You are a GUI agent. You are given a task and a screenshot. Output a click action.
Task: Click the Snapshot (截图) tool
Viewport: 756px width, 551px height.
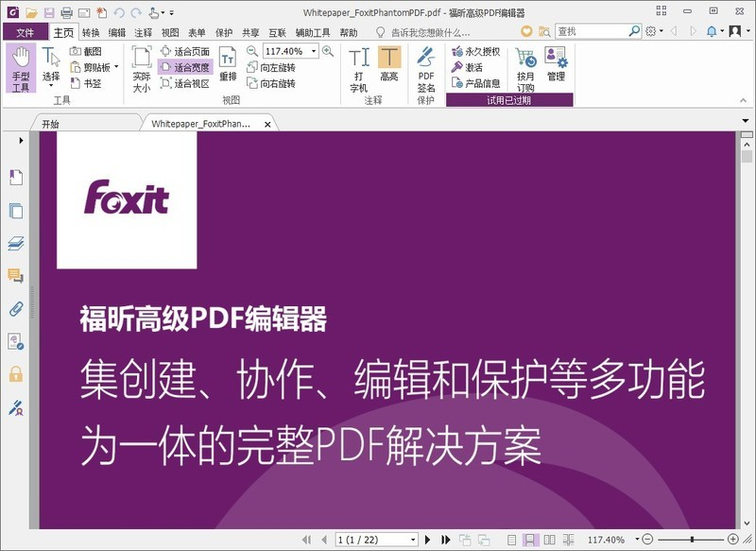click(85, 51)
